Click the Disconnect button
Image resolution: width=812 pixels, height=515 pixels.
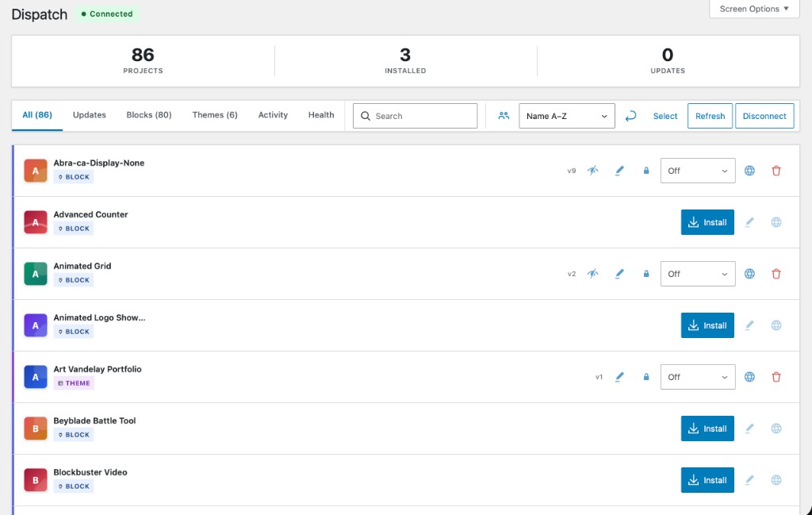click(x=764, y=116)
